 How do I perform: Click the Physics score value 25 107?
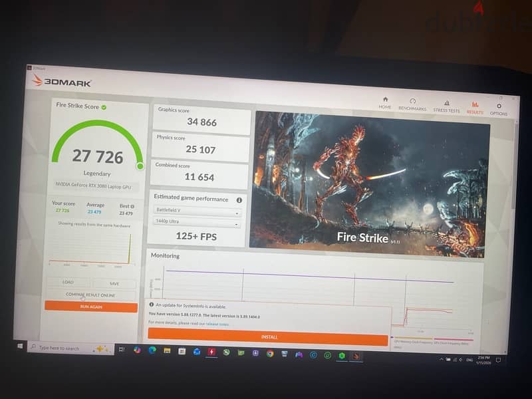[201, 149]
